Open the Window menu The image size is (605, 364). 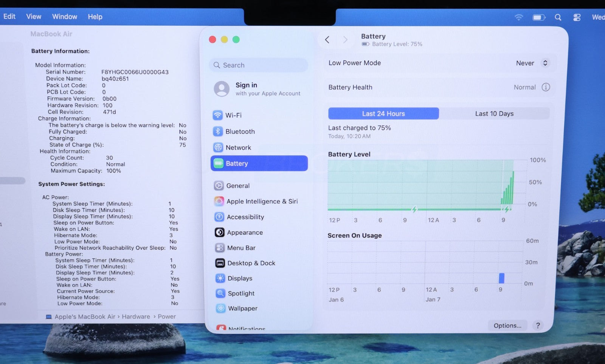pos(64,17)
